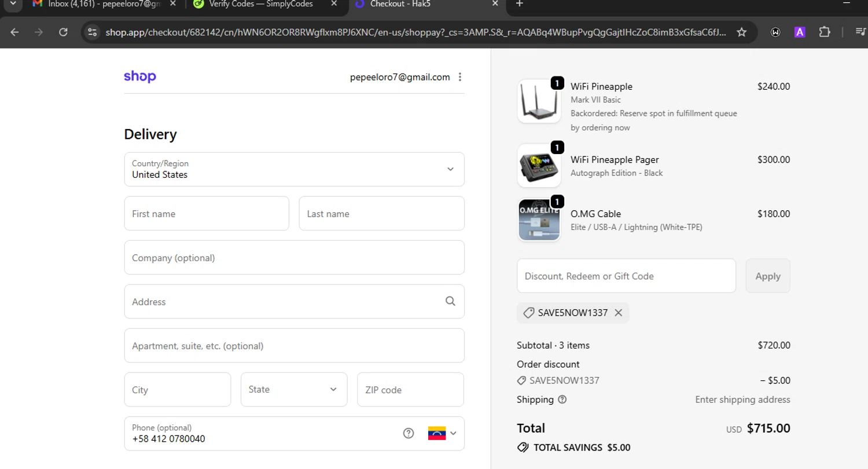Close the Inbox Gmail tab
This screenshot has width=868, height=469.
(173, 4)
